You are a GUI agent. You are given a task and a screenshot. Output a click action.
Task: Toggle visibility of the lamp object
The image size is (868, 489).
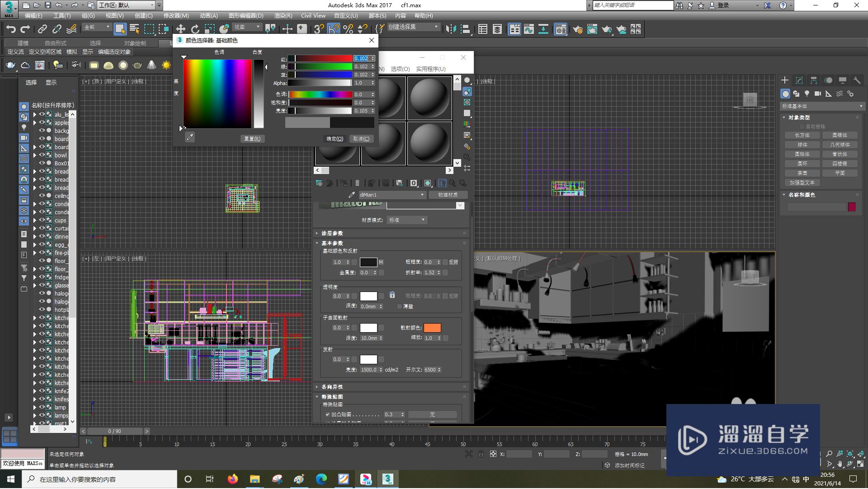(42, 407)
